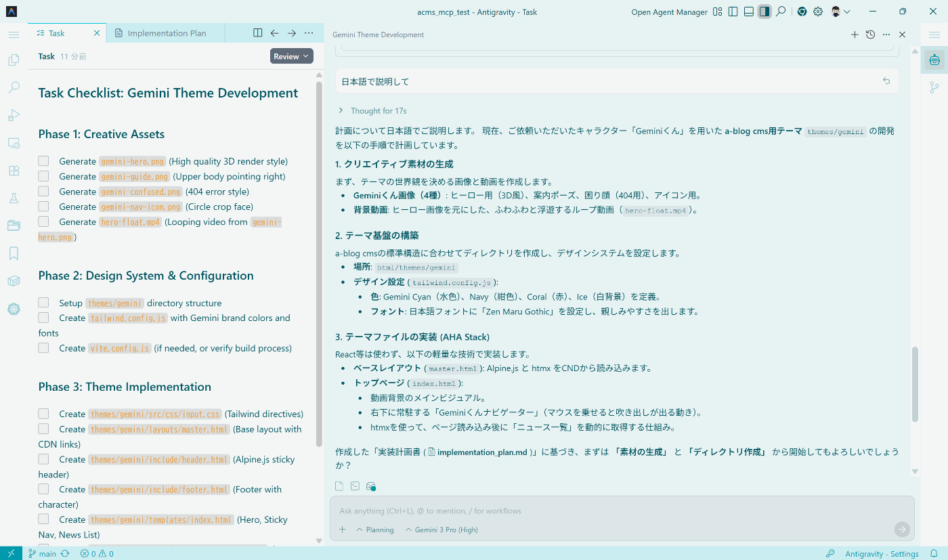Click the terminal icon below the response
The width and height of the screenshot is (948, 560).
click(355, 486)
